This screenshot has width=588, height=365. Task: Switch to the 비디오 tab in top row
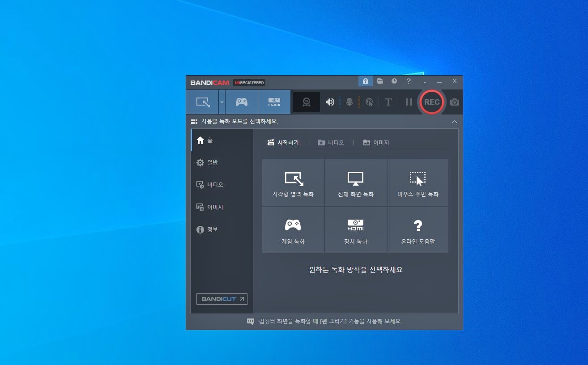point(331,143)
